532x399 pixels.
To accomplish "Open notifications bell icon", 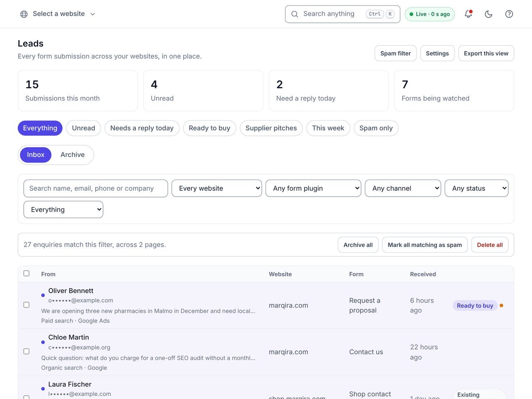I will pyautogui.click(x=468, y=14).
